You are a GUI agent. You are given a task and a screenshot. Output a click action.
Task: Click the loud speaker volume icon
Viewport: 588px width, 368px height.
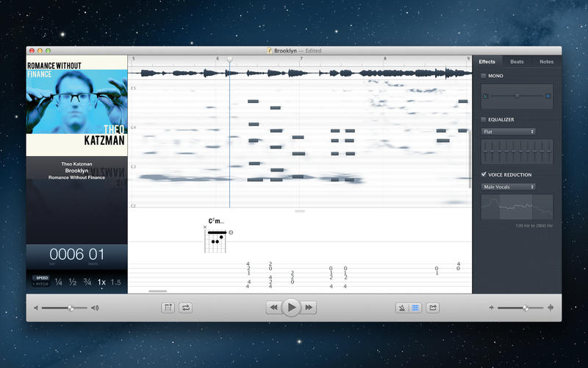(96, 308)
